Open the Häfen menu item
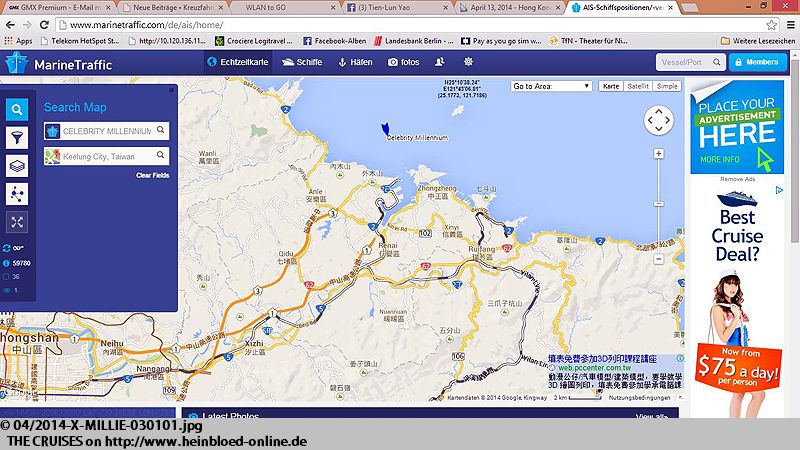This screenshot has height=450, width=800. pyautogui.click(x=356, y=62)
